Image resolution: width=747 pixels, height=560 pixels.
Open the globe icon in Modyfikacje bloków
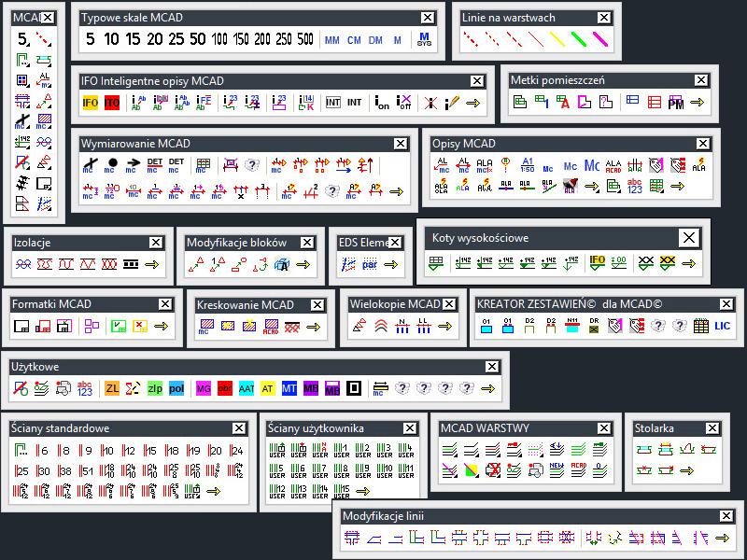281,265
